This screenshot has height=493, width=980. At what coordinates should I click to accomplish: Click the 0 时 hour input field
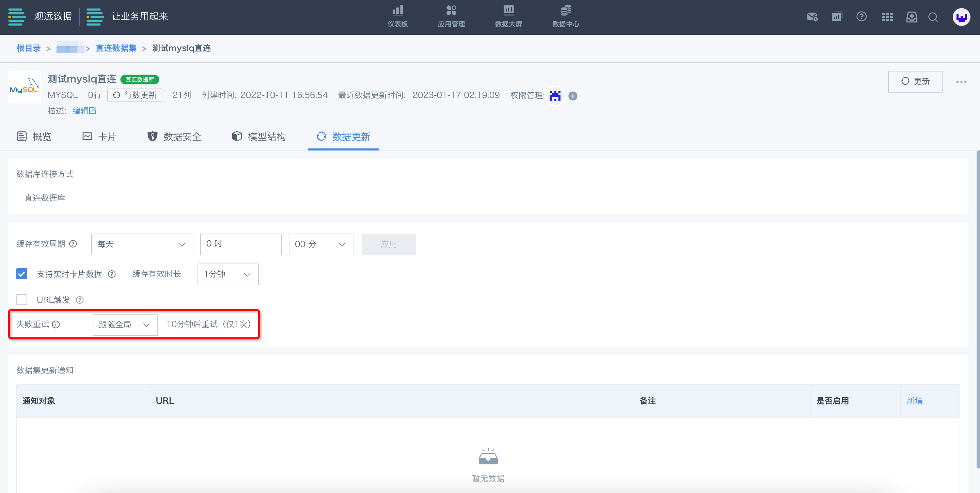[x=240, y=244]
